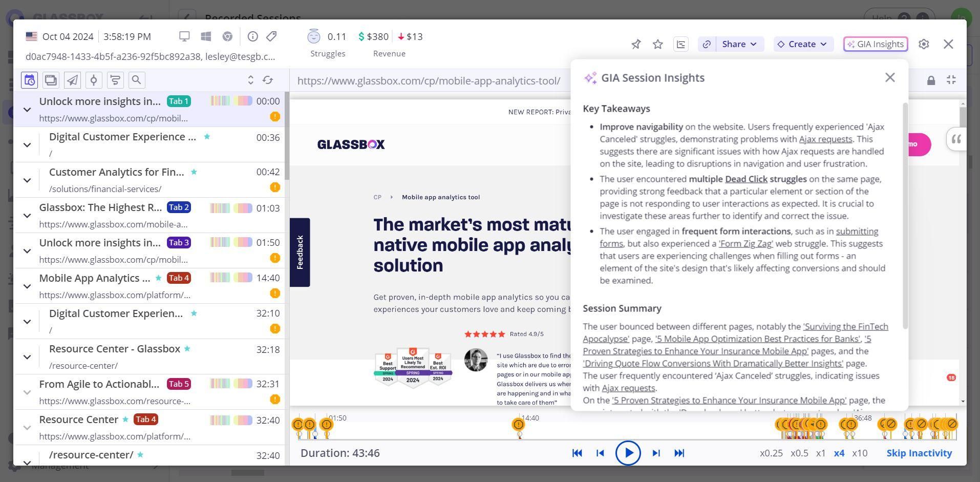Collapse the Glassbox: The Highest R... Tab 2 entry
Viewport: 980px width, 482px height.
click(27, 216)
